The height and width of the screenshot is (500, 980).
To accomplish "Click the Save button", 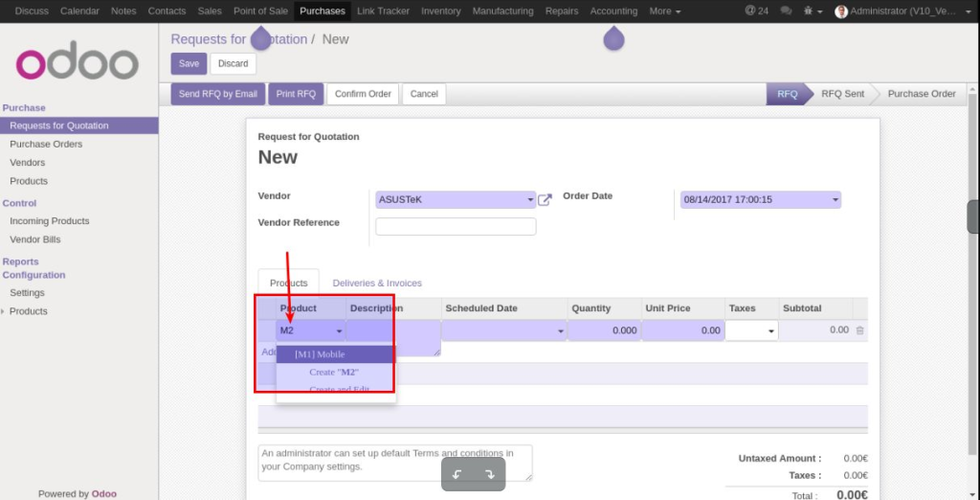I will tap(189, 63).
